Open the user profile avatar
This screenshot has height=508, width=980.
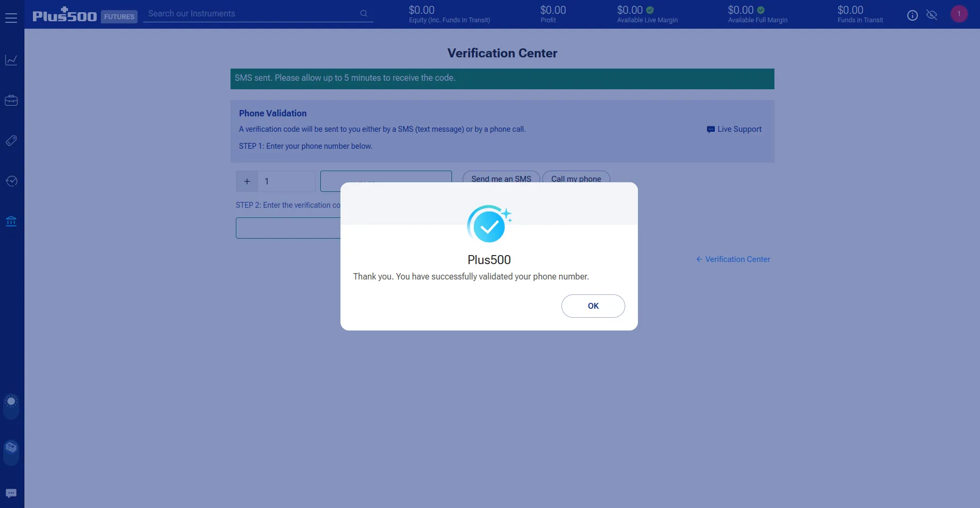click(959, 14)
